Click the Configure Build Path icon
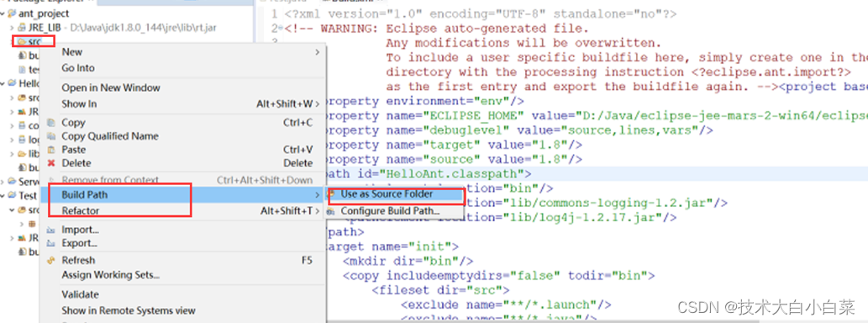 pos(331,211)
